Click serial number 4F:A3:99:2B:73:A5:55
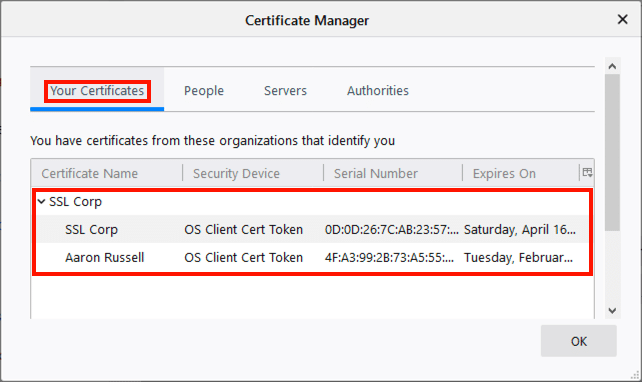Screen dimensions: 642x382 tap(389, 258)
